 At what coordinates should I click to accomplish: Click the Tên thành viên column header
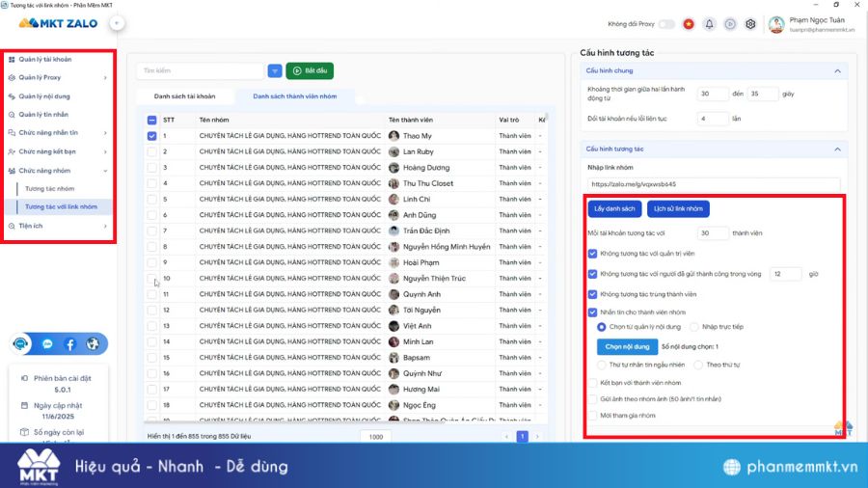411,120
